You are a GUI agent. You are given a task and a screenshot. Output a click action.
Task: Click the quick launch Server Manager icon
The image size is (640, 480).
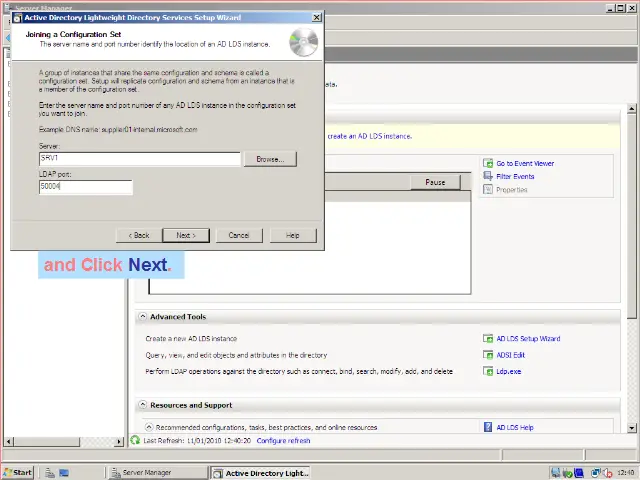[49, 473]
